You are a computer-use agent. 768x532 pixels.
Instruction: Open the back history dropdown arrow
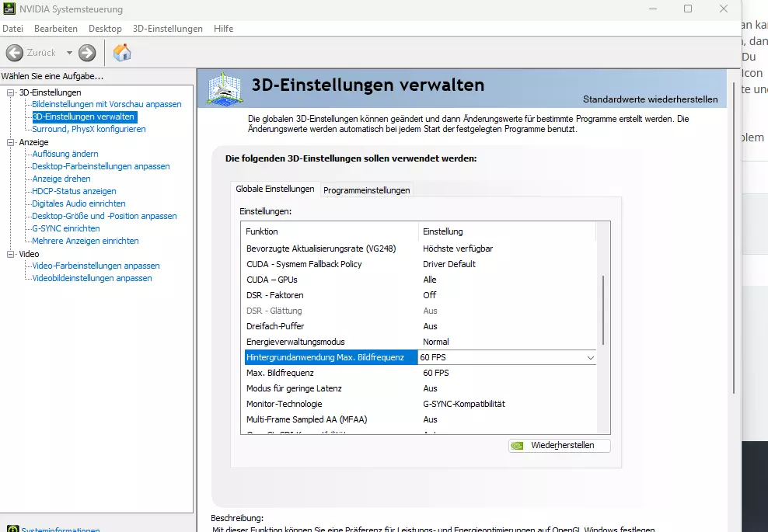[x=69, y=53]
